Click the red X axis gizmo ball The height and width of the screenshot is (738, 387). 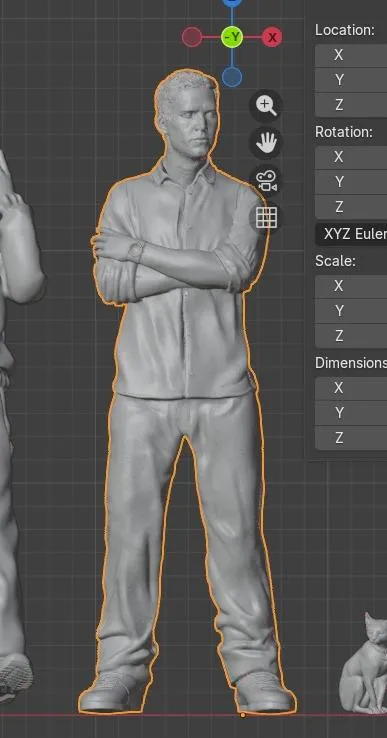click(x=272, y=37)
